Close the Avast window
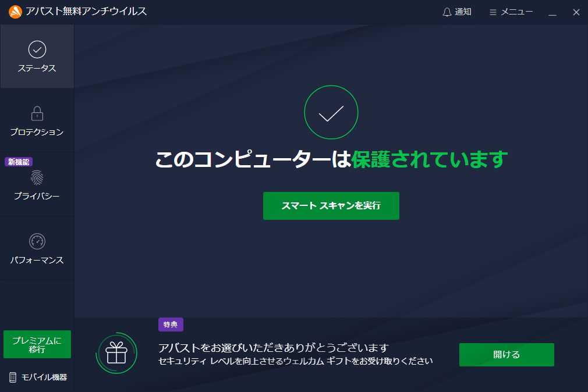 point(576,12)
